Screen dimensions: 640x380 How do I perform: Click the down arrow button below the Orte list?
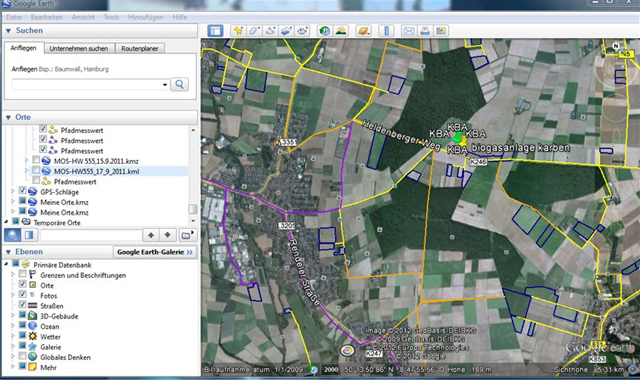[x=167, y=235]
